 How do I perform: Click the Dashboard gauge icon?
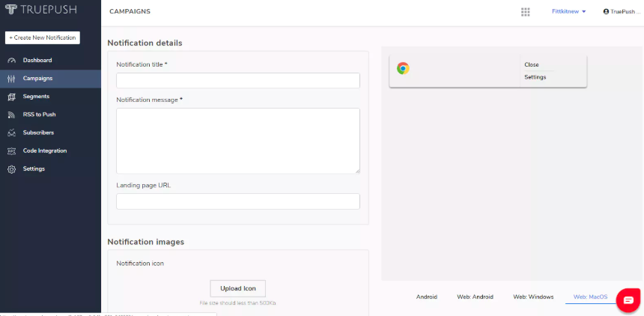[11, 61]
